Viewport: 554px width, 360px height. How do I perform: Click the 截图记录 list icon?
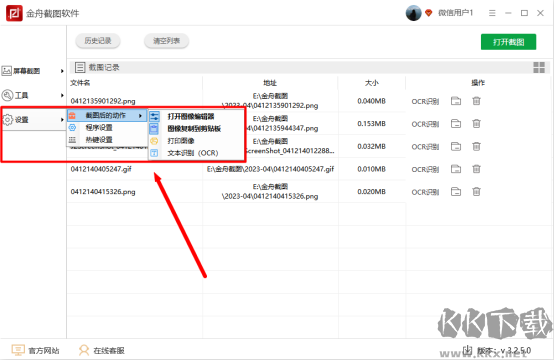80,67
